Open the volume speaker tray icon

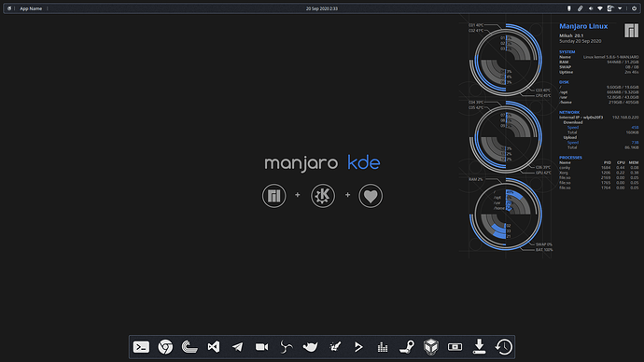(591, 8)
